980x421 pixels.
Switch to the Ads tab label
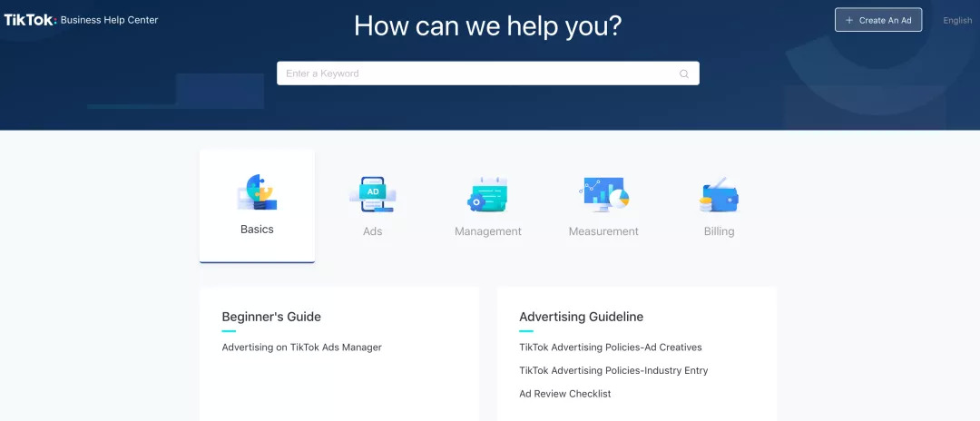(372, 231)
